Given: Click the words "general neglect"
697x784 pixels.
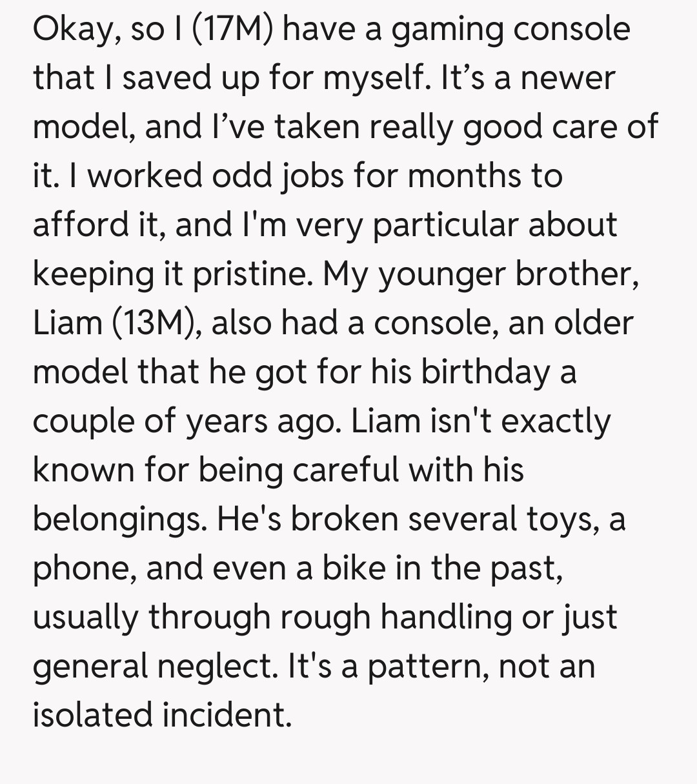Looking at the screenshot, I should coord(154,666).
